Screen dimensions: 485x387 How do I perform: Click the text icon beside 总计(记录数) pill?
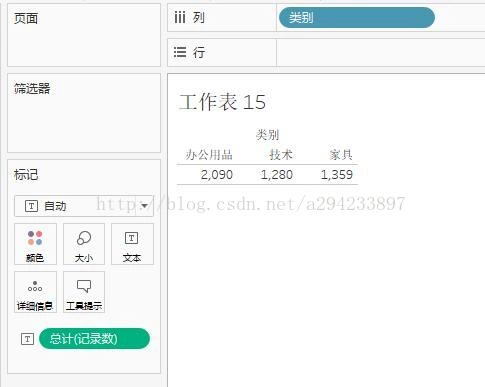point(27,339)
